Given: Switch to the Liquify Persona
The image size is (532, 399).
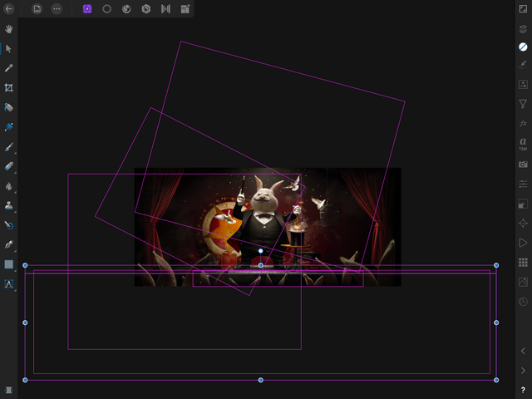Looking at the screenshot, I should pyautogui.click(x=126, y=9).
